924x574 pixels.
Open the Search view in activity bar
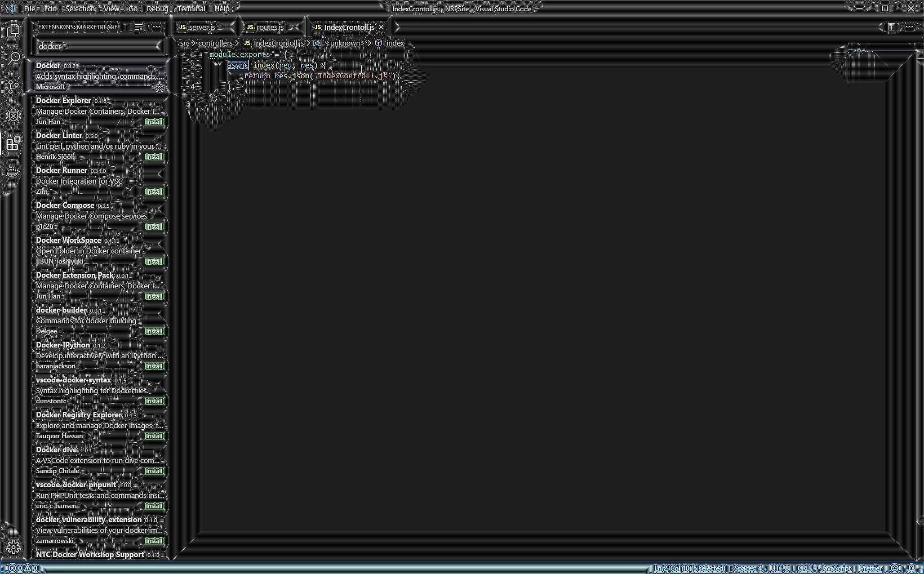13,58
